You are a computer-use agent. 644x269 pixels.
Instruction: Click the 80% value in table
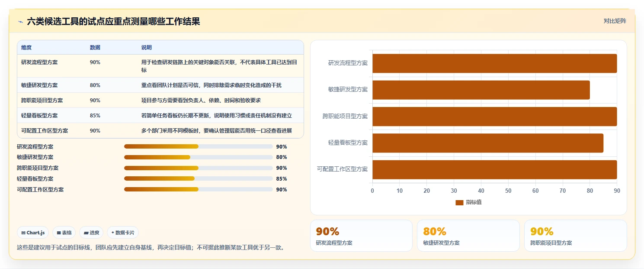[x=95, y=85]
